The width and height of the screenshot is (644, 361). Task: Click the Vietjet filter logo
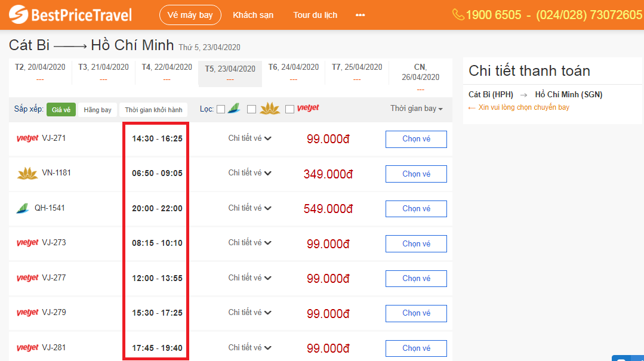click(x=308, y=108)
